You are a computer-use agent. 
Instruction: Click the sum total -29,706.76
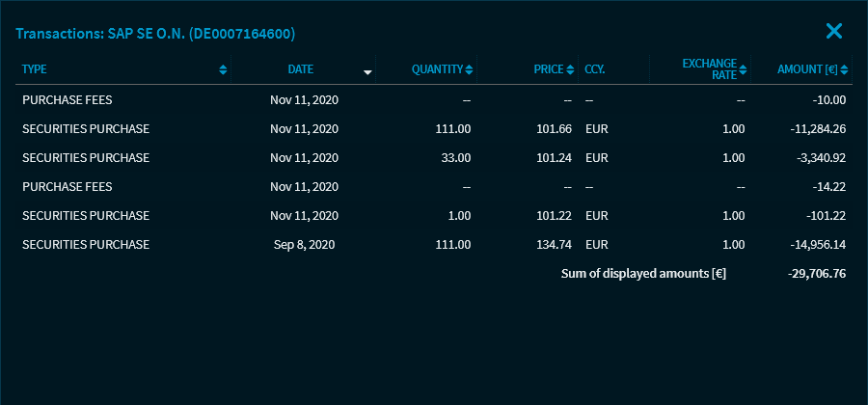click(x=816, y=274)
